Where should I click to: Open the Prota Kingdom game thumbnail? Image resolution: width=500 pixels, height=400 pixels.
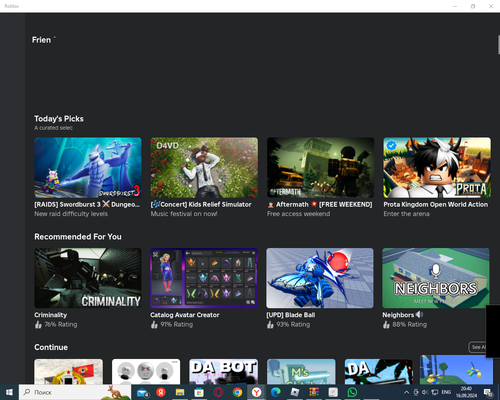pyautogui.click(x=437, y=167)
